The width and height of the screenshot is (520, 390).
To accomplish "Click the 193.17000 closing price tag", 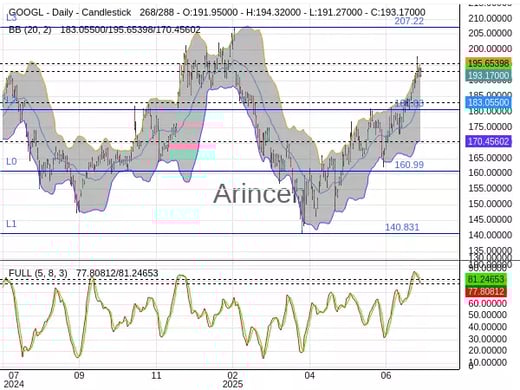I will tap(488, 76).
